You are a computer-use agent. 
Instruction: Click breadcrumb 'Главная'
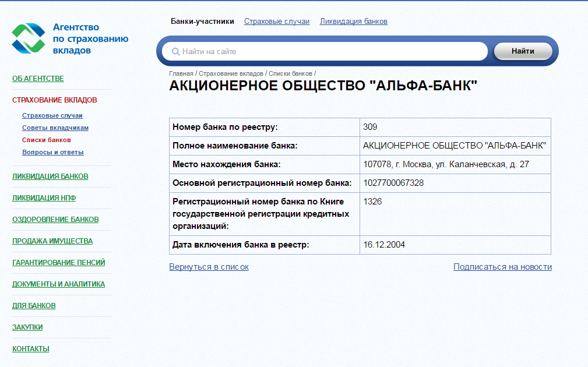(181, 73)
